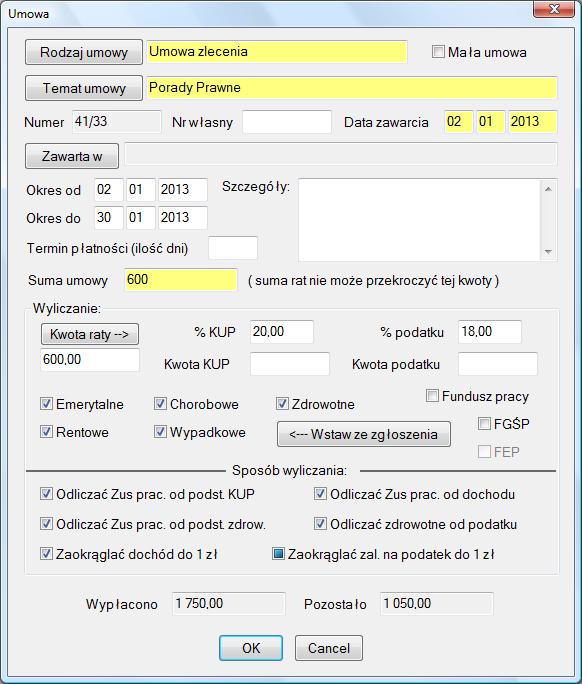Viewport: 582px width, 684px height.
Task: Open the Temat umowy button
Action: tap(84, 88)
